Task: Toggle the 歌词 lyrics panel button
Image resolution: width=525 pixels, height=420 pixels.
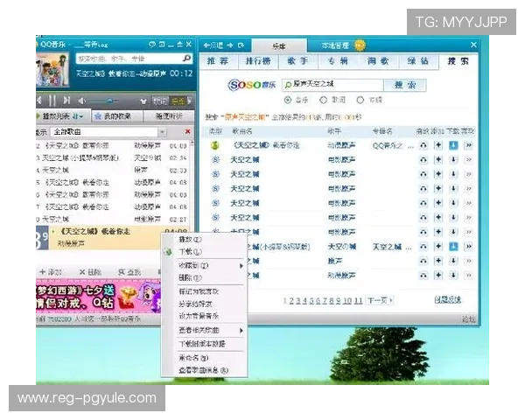Action: (x=160, y=101)
